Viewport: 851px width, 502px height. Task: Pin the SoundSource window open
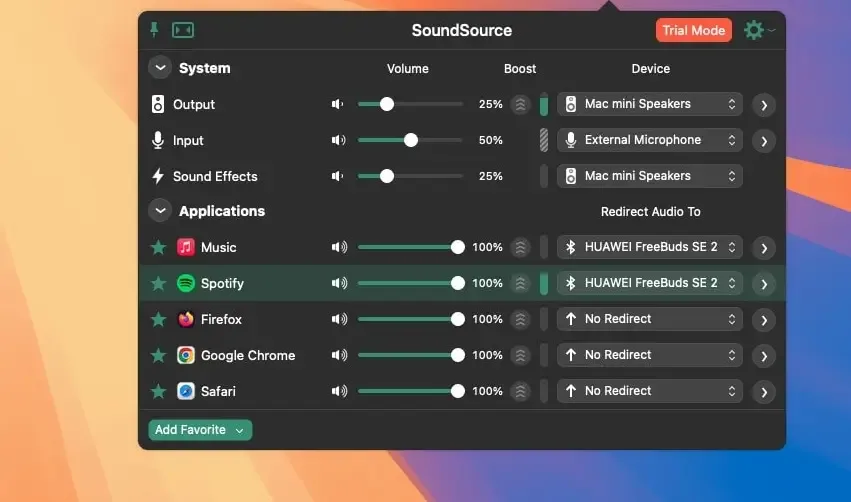(154, 30)
